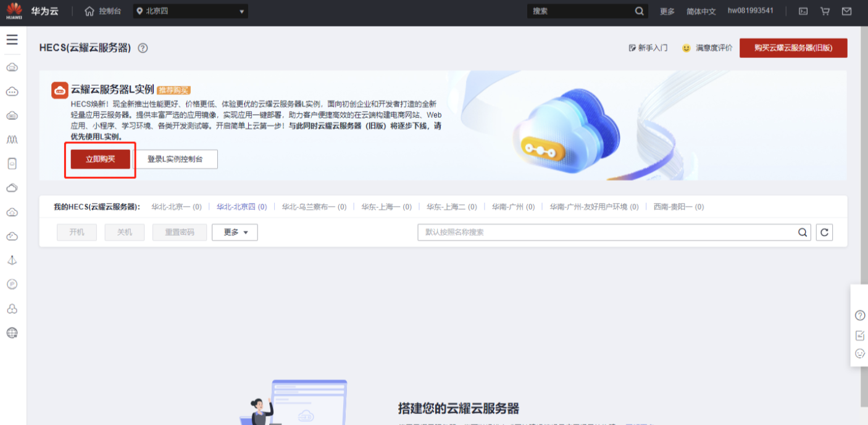Click the 关机 button

point(124,233)
